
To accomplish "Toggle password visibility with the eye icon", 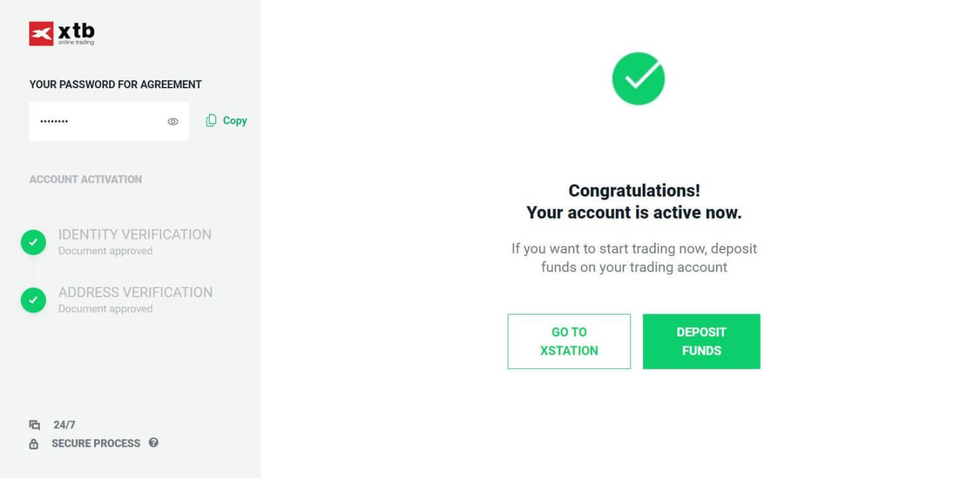I will pos(173,121).
